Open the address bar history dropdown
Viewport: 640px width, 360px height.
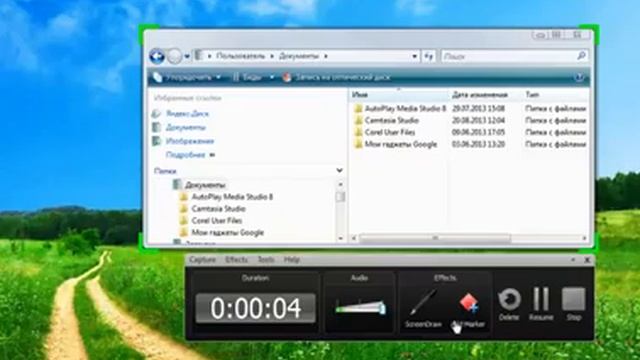point(414,56)
